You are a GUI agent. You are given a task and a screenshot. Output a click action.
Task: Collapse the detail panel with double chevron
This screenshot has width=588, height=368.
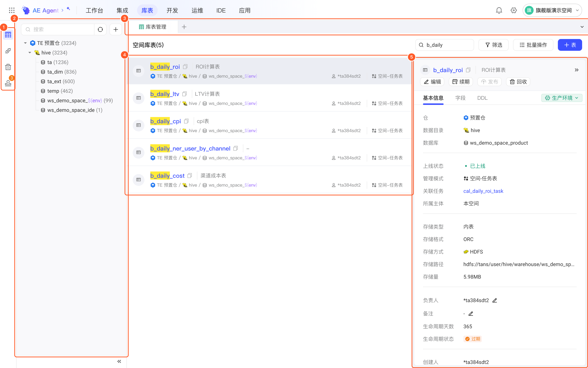[x=577, y=70]
